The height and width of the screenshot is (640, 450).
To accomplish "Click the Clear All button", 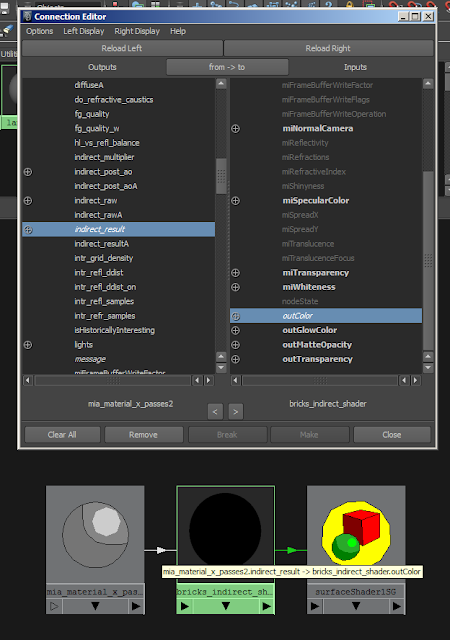I will 62,435.
